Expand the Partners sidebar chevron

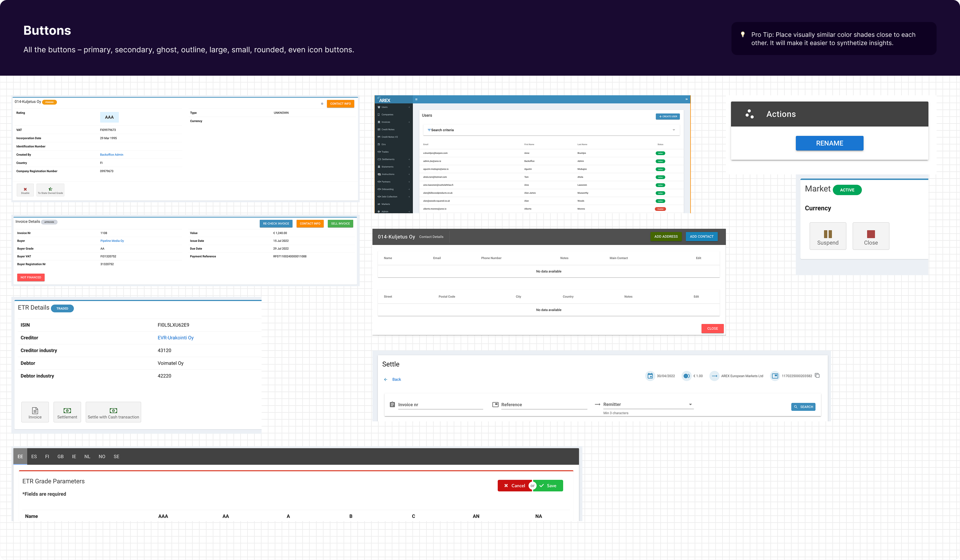tap(409, 182)
